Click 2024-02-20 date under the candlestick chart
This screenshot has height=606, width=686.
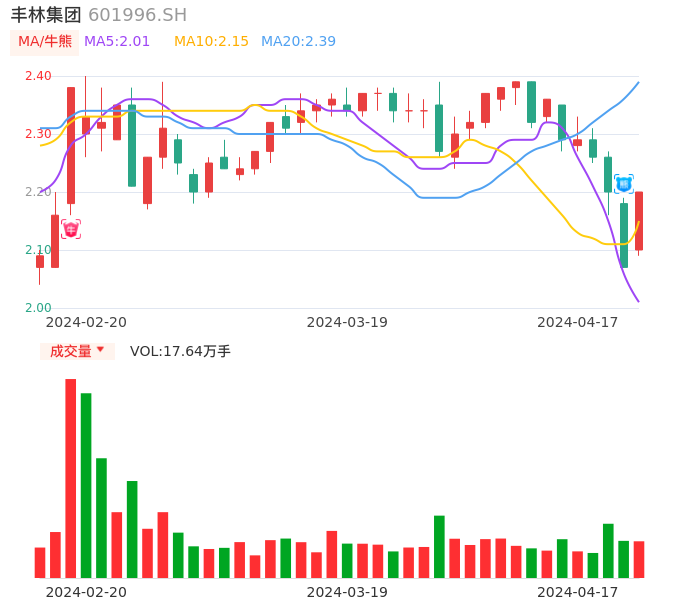tap(86, 322)
